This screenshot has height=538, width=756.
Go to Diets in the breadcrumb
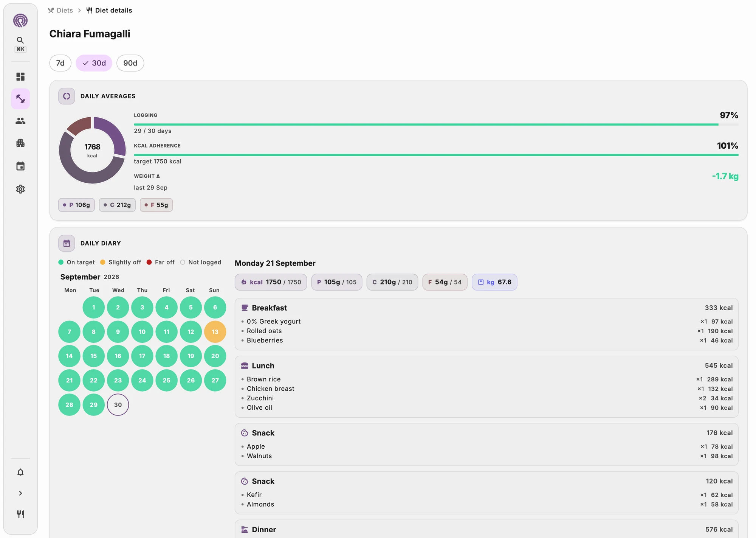click(60, 11)
